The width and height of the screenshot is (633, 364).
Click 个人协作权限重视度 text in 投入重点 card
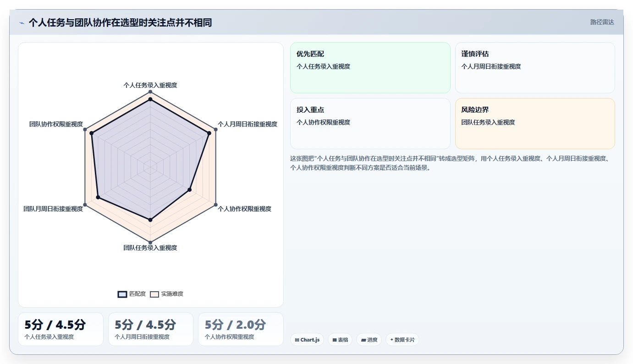323,122
